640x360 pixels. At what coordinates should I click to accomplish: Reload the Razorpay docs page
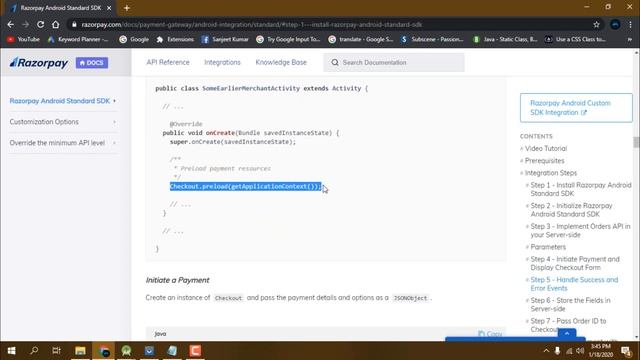40,24
